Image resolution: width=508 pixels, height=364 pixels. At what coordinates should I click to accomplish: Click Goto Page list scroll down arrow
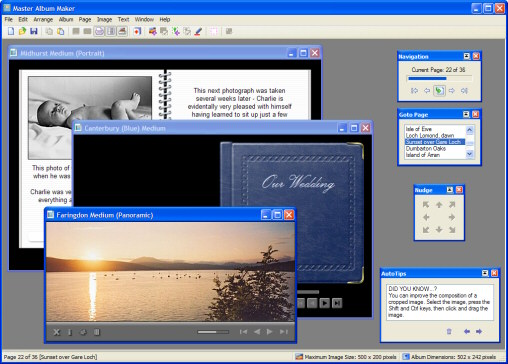coord(470,154)
